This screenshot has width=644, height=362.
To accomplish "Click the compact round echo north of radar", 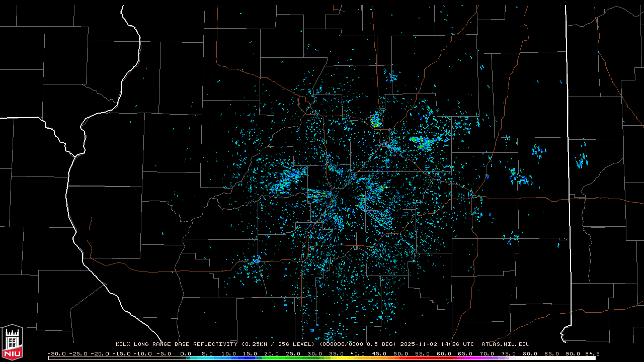I will (376, 122).
